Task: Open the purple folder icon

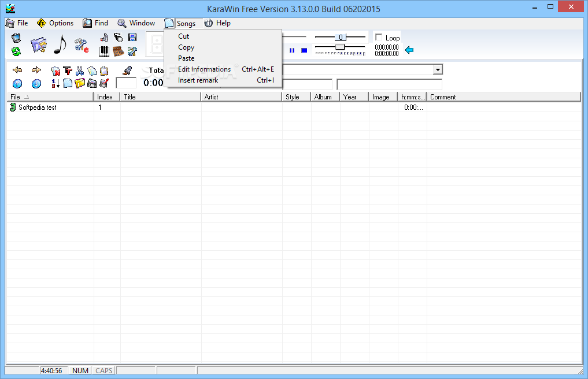Action: coord(39,44)
